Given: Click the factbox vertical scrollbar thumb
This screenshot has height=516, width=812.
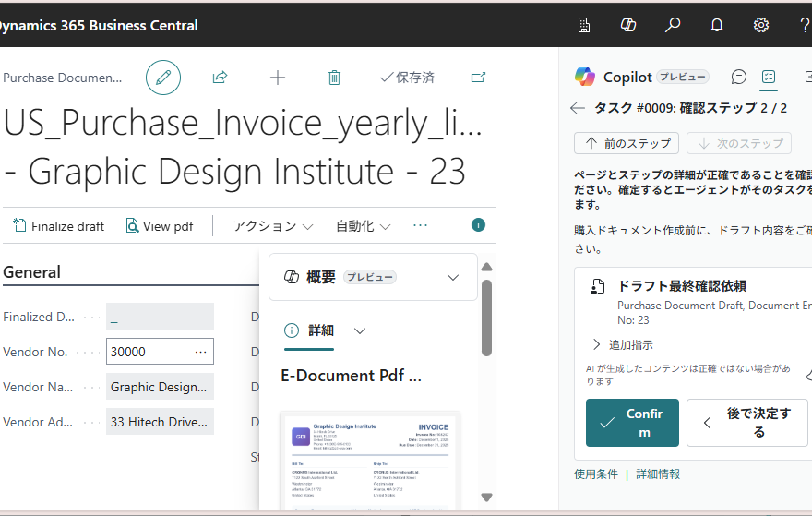Looking at the screenshot, I should [486, 318].
